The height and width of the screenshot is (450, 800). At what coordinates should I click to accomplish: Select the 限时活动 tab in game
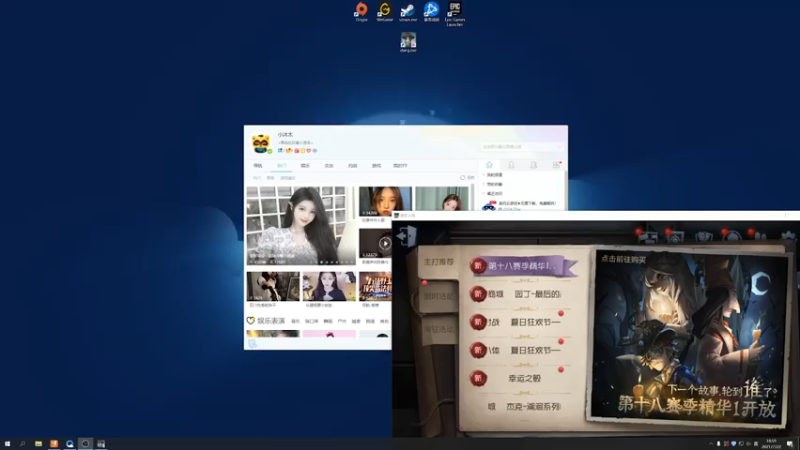click(439, 296)
